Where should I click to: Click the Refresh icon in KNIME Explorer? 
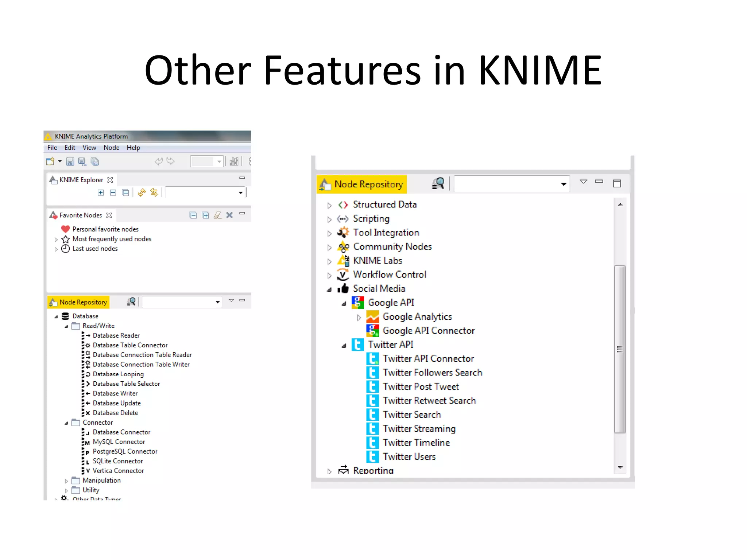pyautogui.click(x=142, y=192)
